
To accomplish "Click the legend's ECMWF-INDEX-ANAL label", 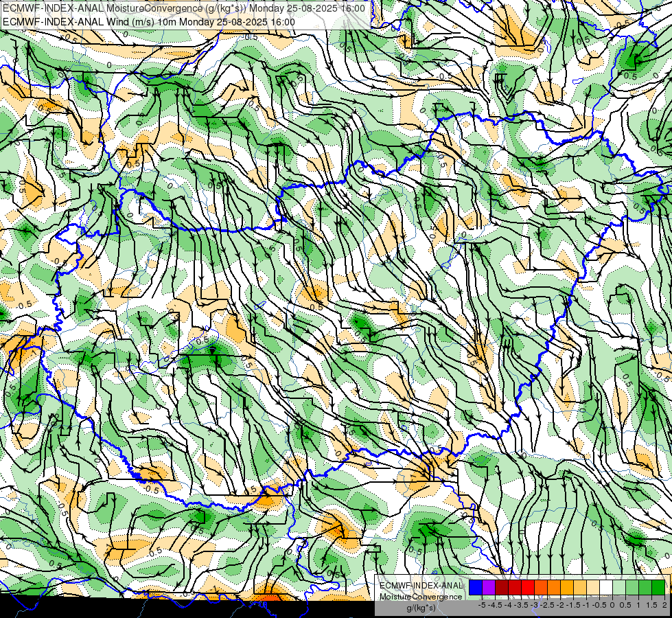I will pos(421,586).
